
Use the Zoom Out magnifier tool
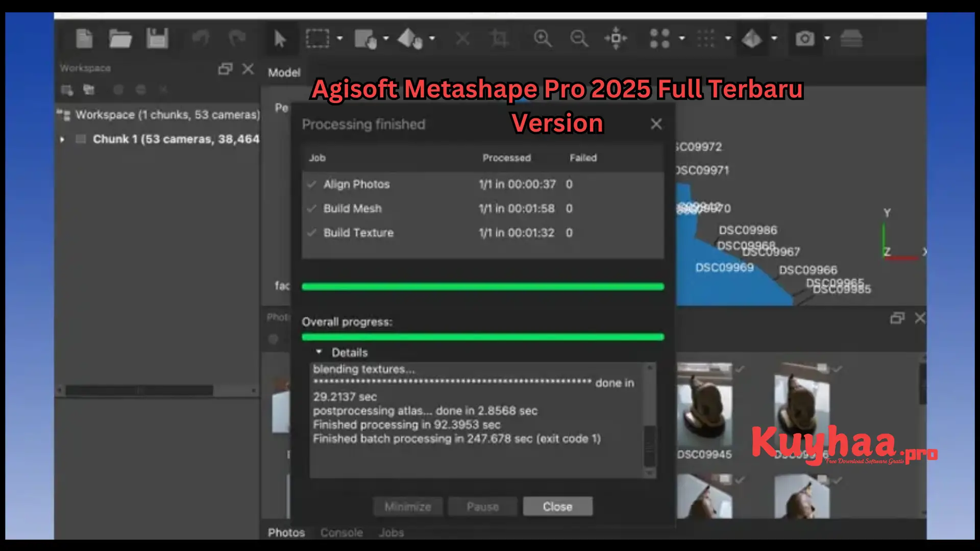coord(579,38)
